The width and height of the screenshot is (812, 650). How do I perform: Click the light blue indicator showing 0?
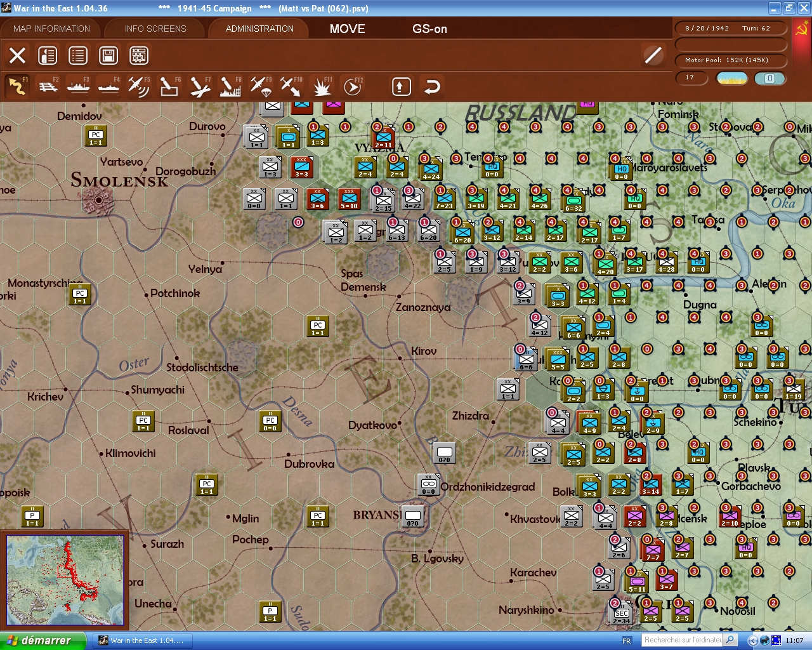click(769, 78)
